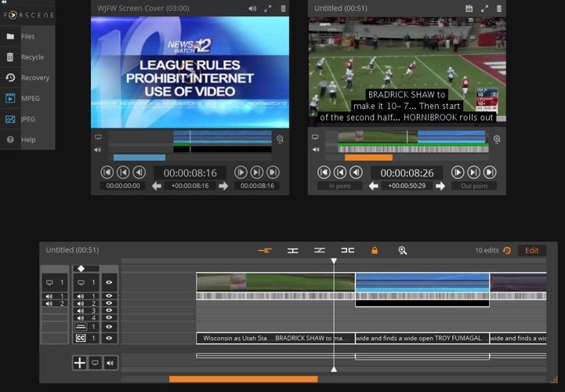Jump to end in WJFW Screen Cover player
Viewport: 565px width, 392px height.
coord(273,172)
